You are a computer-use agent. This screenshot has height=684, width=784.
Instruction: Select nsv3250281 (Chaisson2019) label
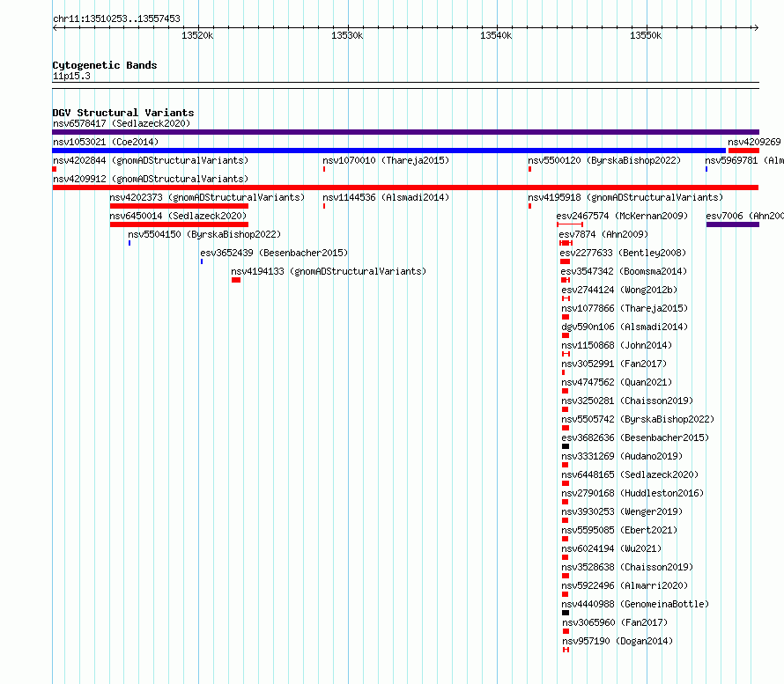[627, 401]
